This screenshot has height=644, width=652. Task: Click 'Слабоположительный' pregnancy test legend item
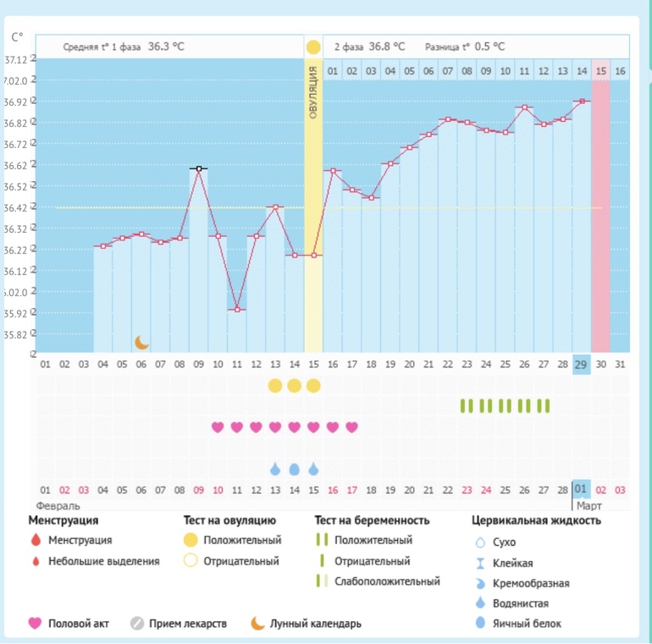coord(384,581)
